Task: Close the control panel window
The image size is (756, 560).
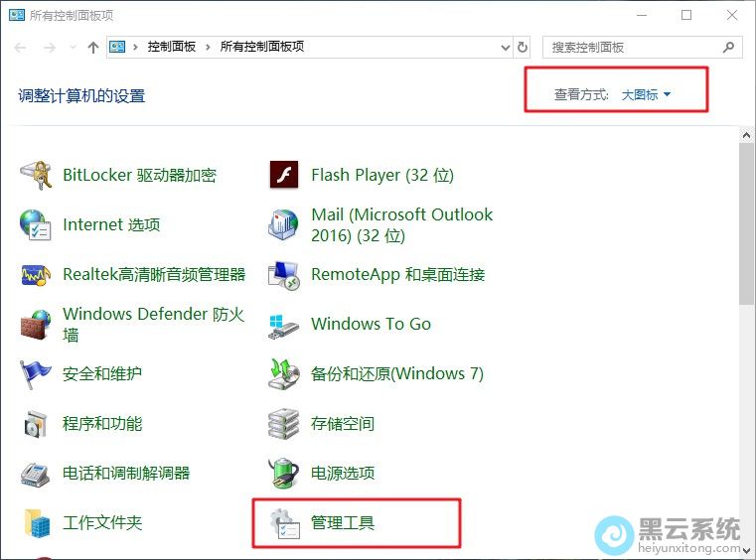Action: [732, 15]
